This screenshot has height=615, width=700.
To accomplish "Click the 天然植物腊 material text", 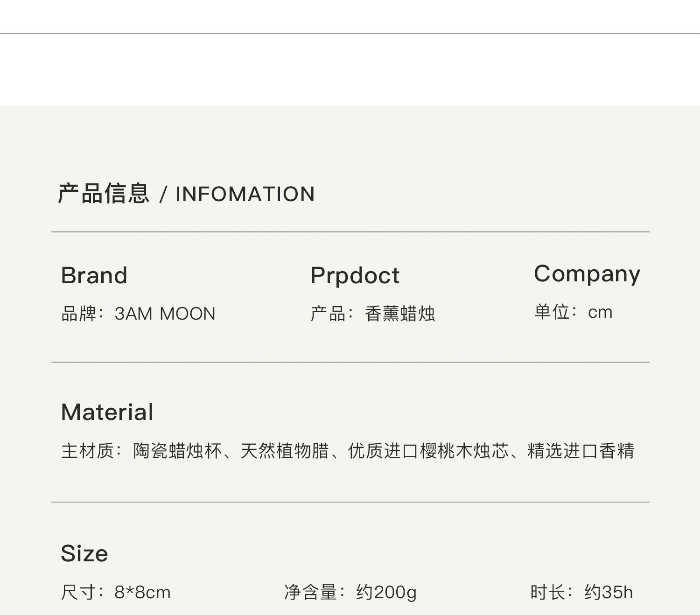I will (x=285, y=451).
